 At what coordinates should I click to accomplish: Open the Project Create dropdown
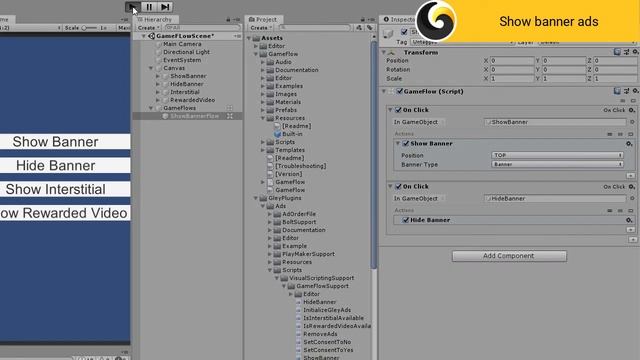pos(261,28)
